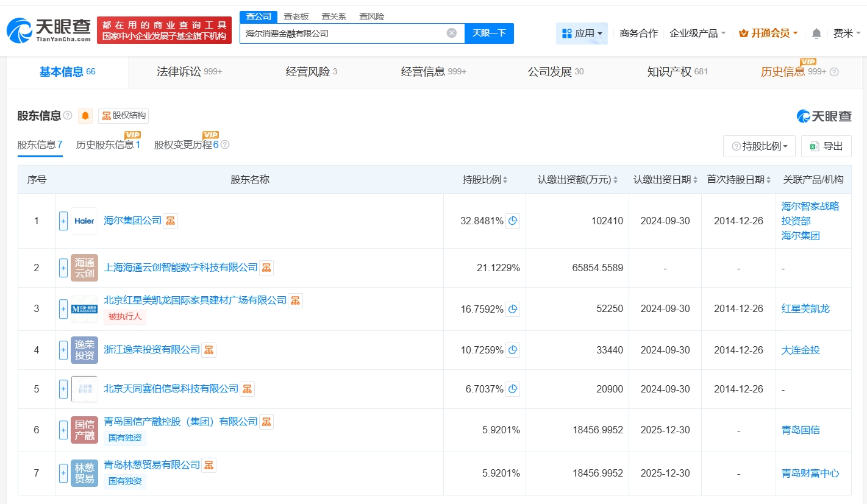The image size is (867, 504).
Task: Click help question icon beside 股权变更历程
Action: point(225,145)
